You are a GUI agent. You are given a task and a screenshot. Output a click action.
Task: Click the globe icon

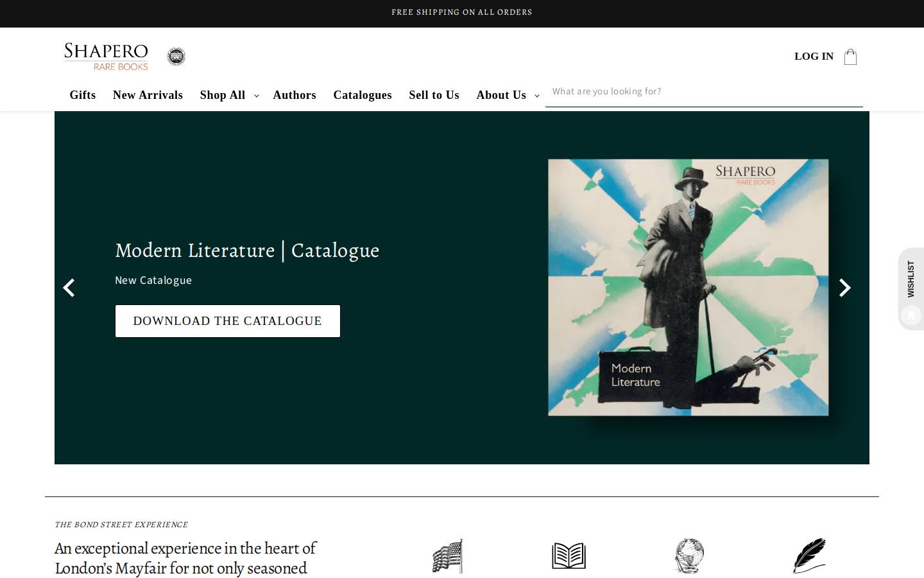coord(689,556)
